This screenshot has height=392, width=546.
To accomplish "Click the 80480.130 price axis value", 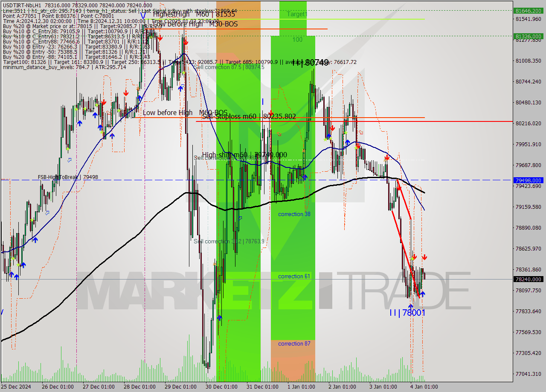I will coord(529,102).
